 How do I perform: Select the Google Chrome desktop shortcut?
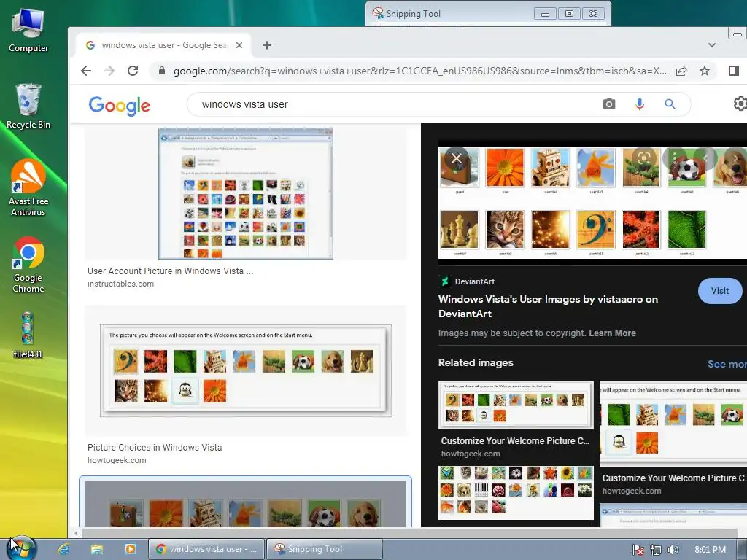click(28, 265)
